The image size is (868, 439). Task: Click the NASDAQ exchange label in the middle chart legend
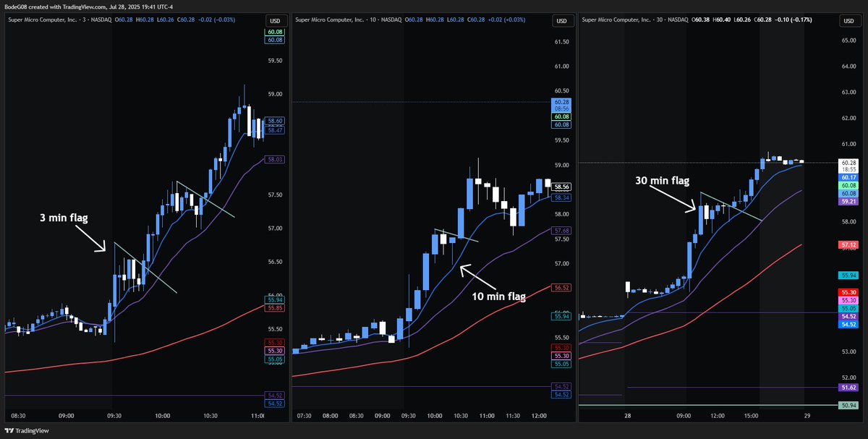click(x=391, y=20)
